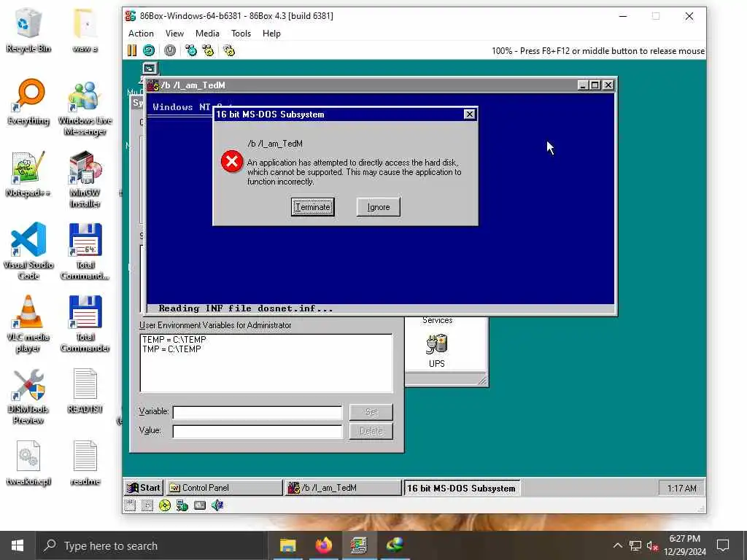This screenshot has width=747, height=560.
Task: Select the TMP = C:\TEMP variable entry
Action: [x=171, y=349]
